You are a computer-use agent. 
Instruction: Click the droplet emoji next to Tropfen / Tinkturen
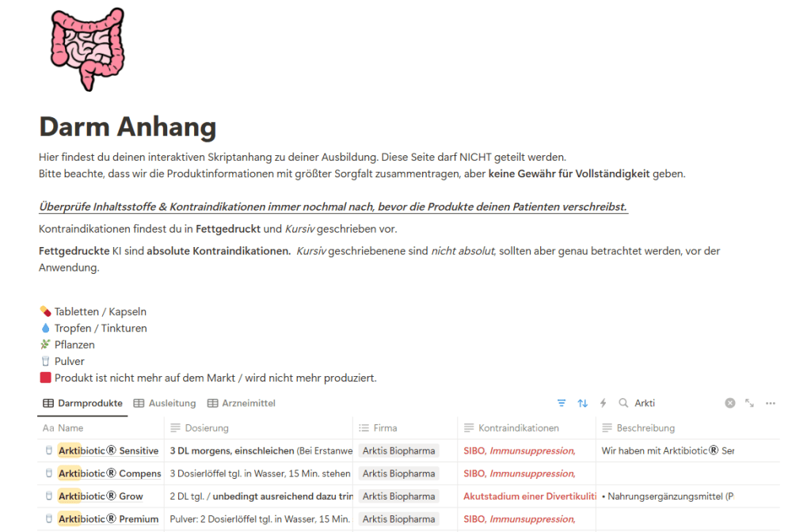[45, 328]
